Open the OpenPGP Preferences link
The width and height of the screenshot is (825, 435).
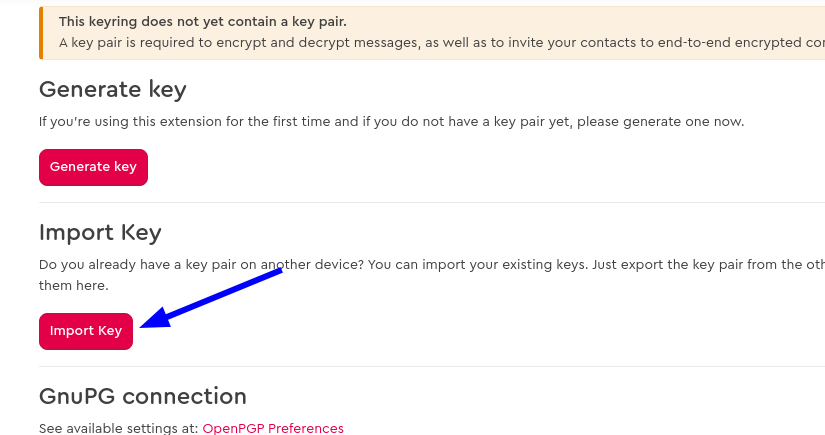[273, 428]
